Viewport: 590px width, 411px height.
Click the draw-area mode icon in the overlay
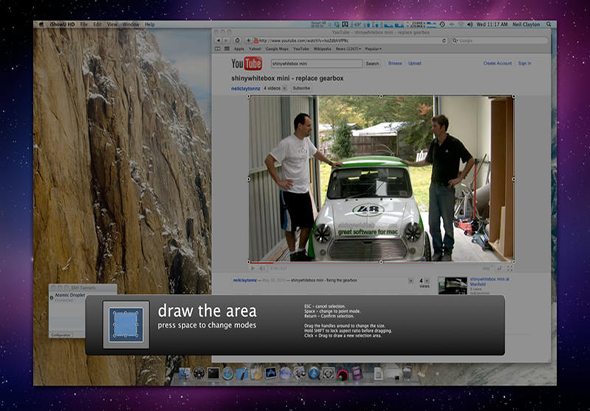tap(126, 324)
